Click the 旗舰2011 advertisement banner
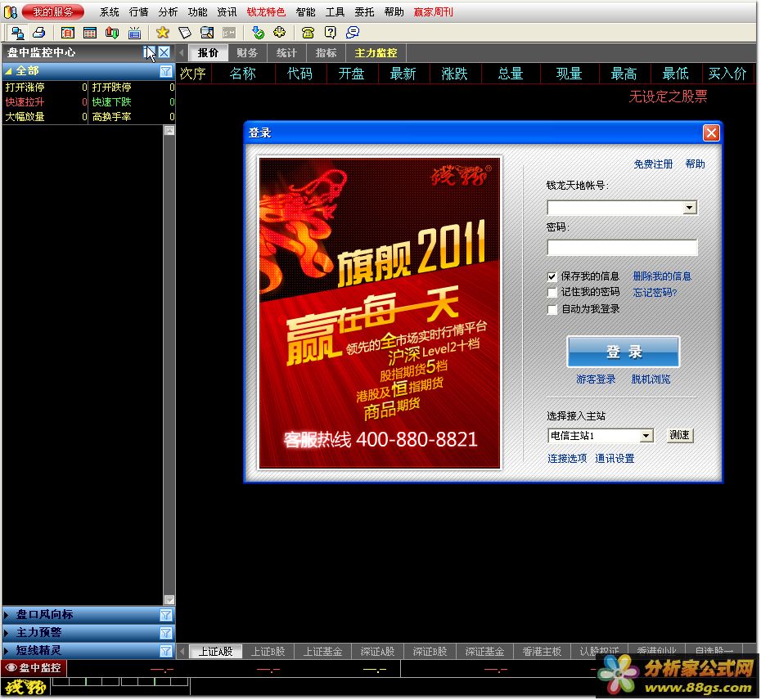Viewport: 761px width, 700px height. 380,313
